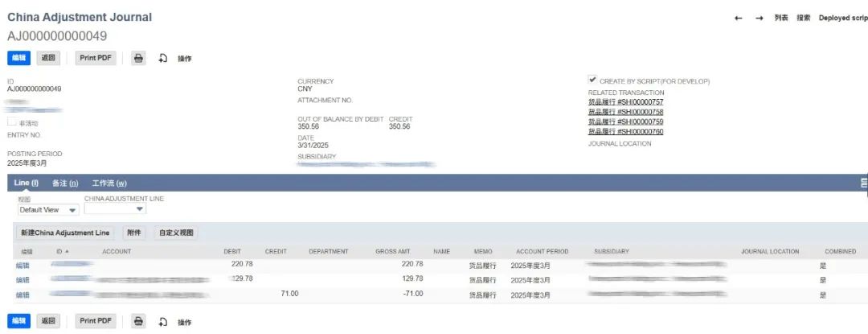Click the top blue 编辑 button

18,58
